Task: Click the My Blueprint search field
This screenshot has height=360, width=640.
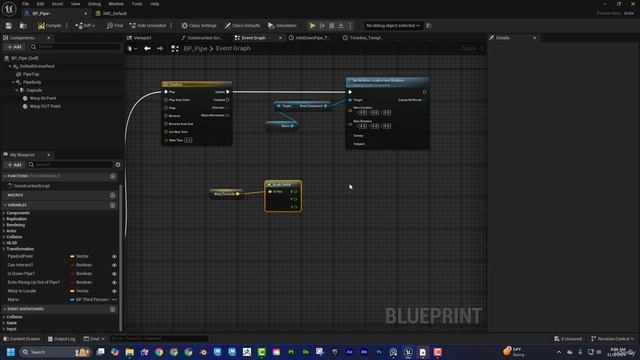Action: click(70, 164)
